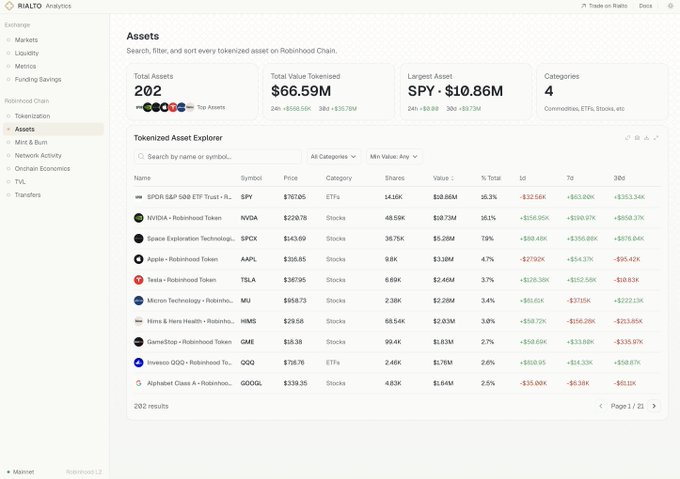The width and height of the screenshot is (680, 479).
Task: Toggle the theme icon in top bar
Action: tap(670, 6)
